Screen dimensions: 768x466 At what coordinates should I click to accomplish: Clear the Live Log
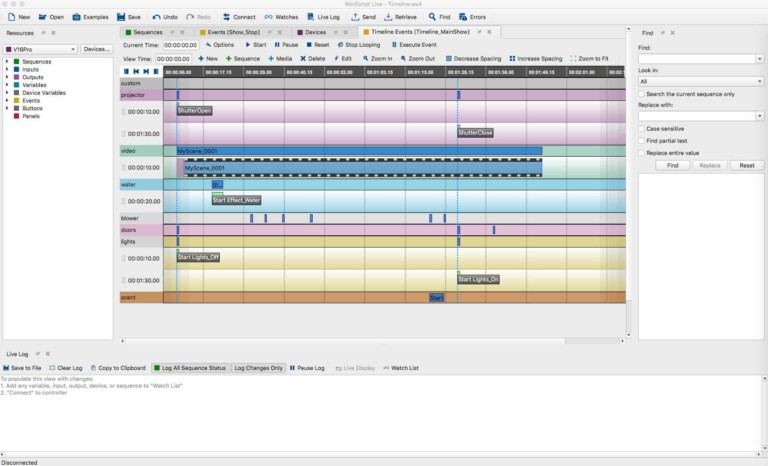66,368
